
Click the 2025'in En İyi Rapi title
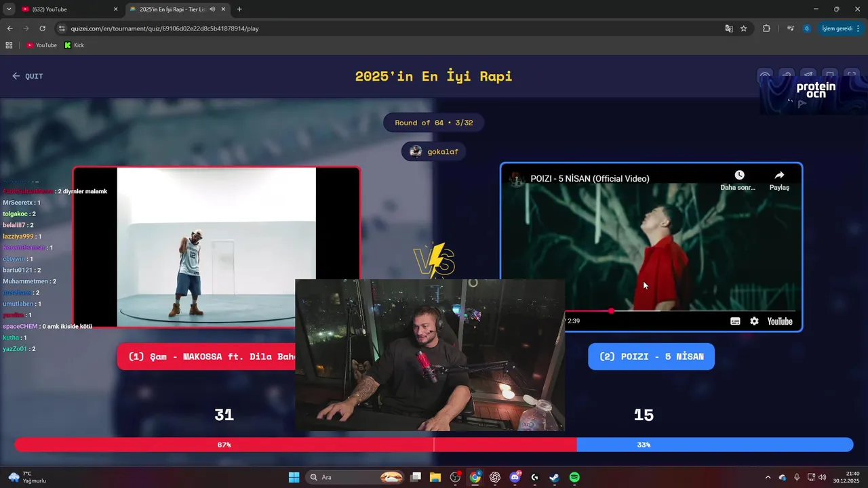(434, 76)
